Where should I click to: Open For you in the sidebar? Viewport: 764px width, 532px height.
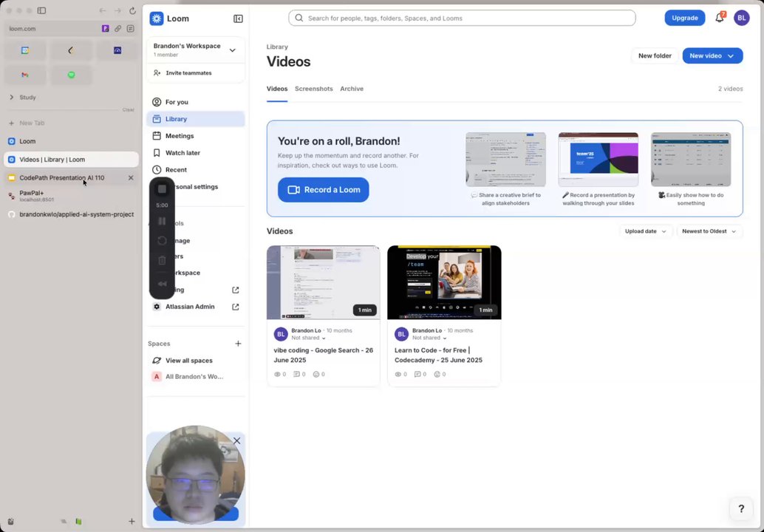click(x=195, y=102)
